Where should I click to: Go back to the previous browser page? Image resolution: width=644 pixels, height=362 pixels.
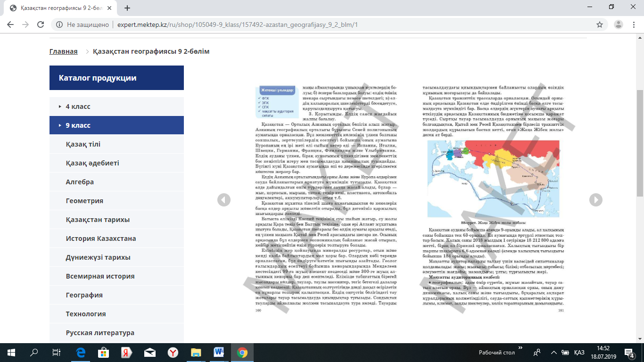click(11, 25)
